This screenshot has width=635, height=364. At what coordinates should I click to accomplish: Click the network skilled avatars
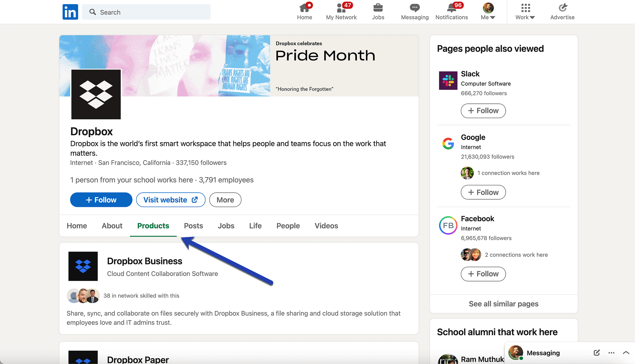tap(83, 296)
